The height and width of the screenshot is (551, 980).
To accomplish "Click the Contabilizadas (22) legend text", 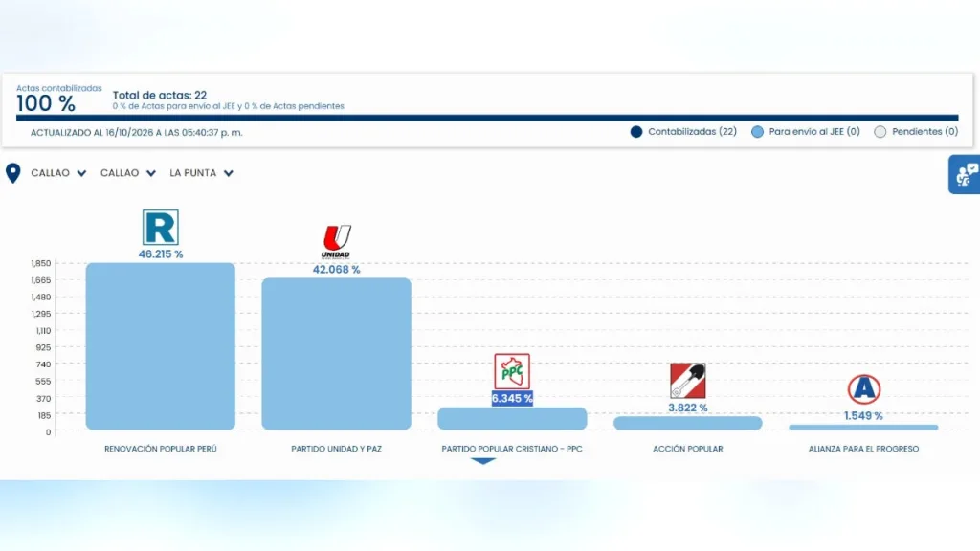I will point(692,132).
